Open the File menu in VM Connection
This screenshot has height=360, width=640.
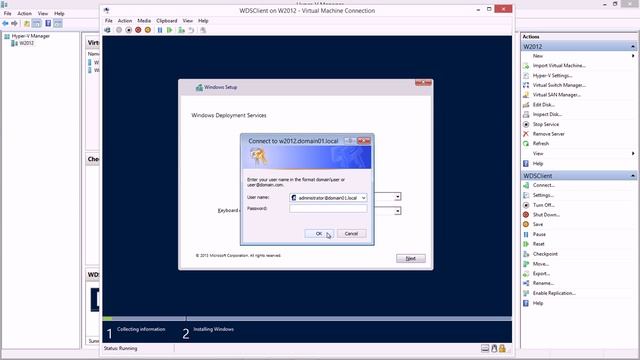109,21
